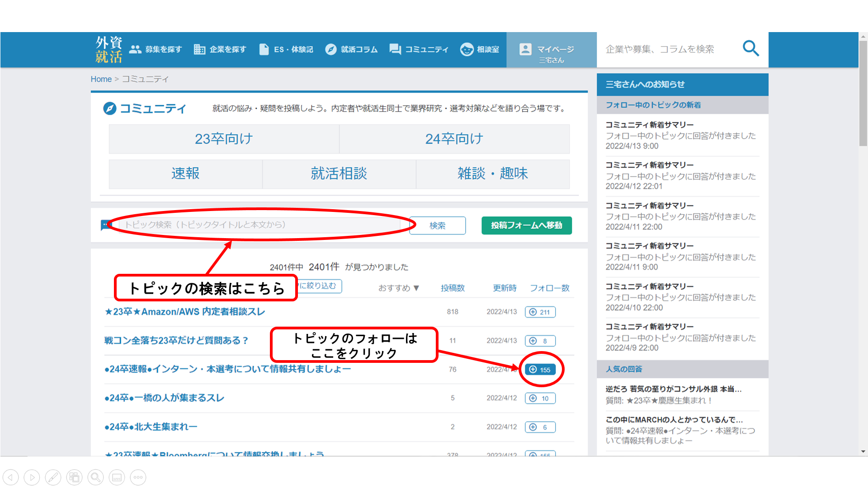
Task: Click slideshow zoom magnifier icon
Action: pos(95,477)
